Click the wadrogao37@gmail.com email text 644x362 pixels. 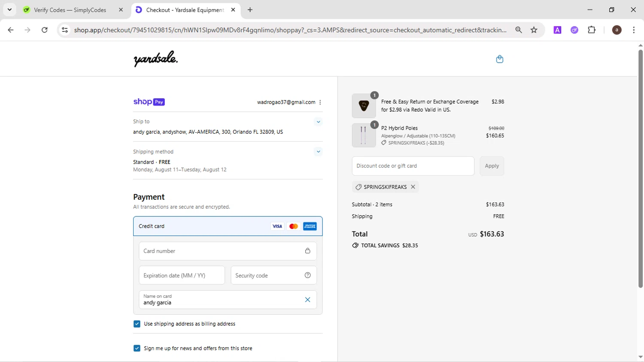coord(286,102)
